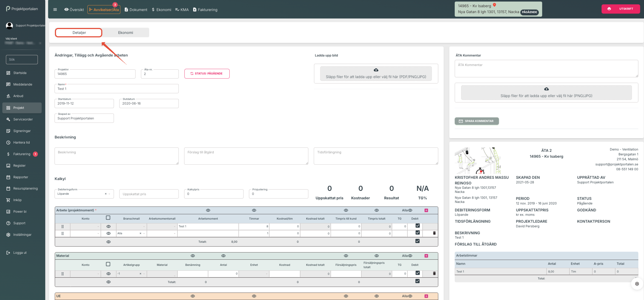Switch to the Ekonomi tab

pyautogui.click(x=125, y=33)
